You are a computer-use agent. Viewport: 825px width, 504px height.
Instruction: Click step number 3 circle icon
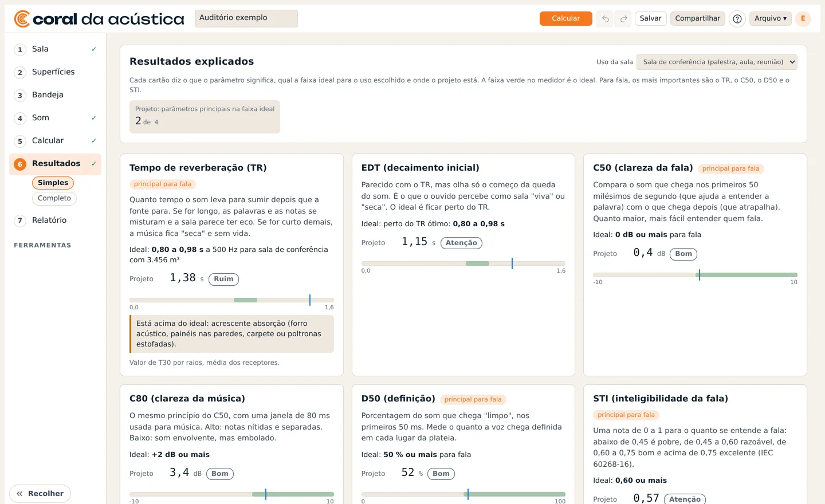click(20, 96)
